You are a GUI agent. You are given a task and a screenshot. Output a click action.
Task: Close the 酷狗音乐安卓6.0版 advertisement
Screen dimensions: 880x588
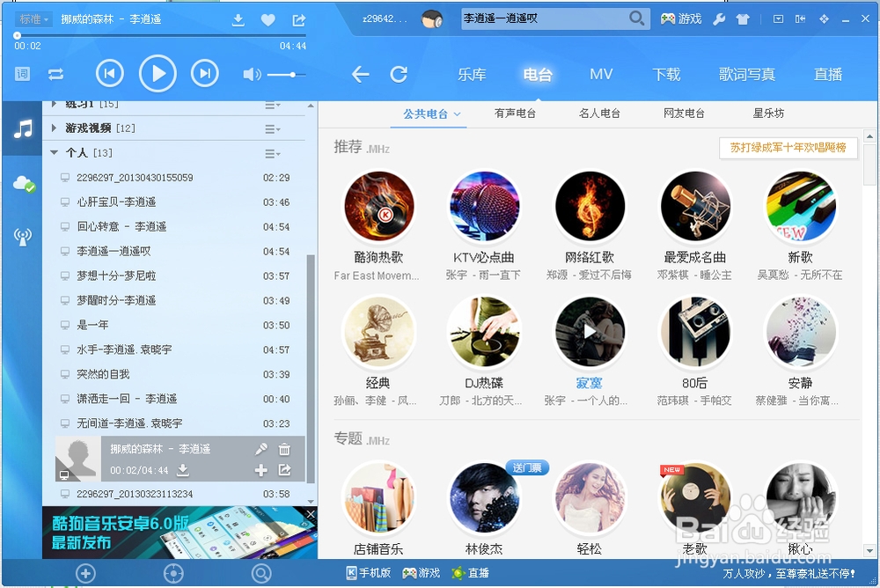pos(311,514)
